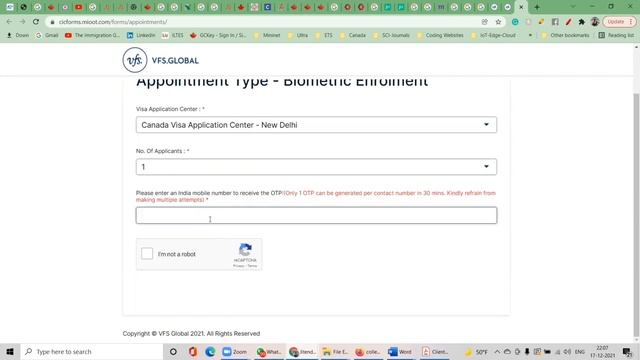Open Cortana circle icon on taskbar

point(173,351)
